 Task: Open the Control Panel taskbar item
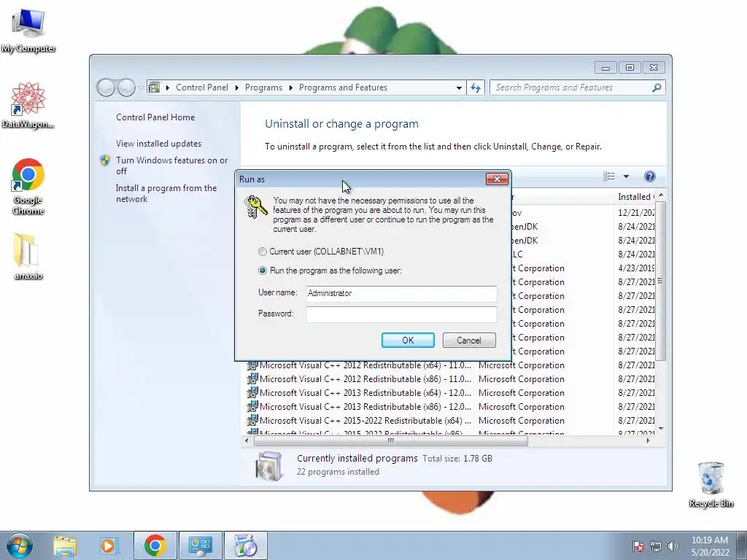tap(200, 545)
